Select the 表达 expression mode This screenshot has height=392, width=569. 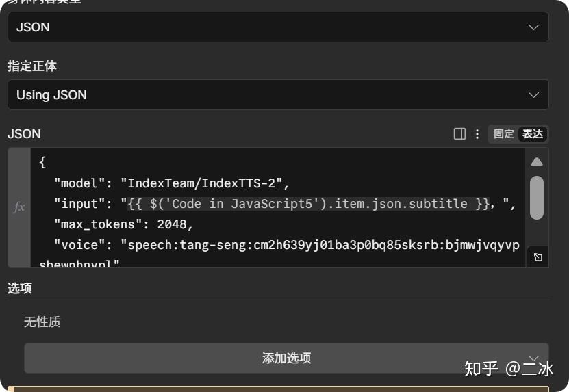533,134
